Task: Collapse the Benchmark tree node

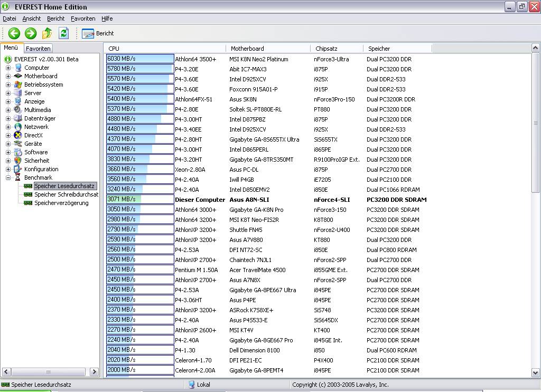Action: (8, 178)
